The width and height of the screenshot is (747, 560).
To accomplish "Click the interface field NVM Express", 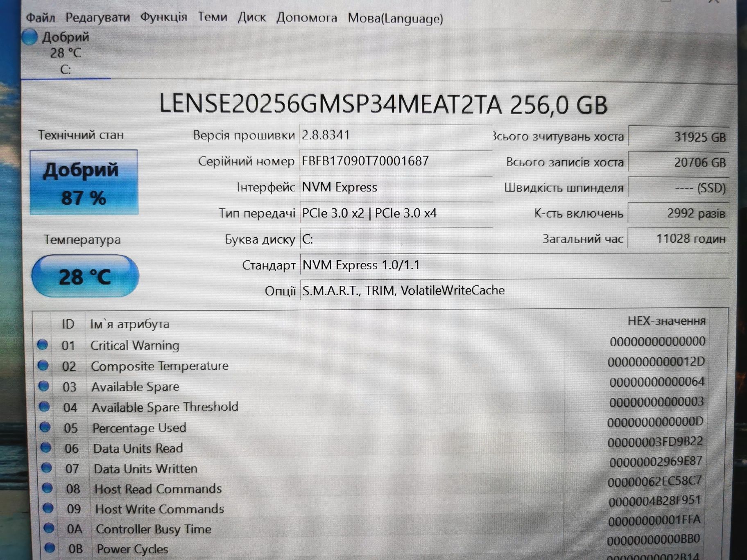I will [396, 187].
